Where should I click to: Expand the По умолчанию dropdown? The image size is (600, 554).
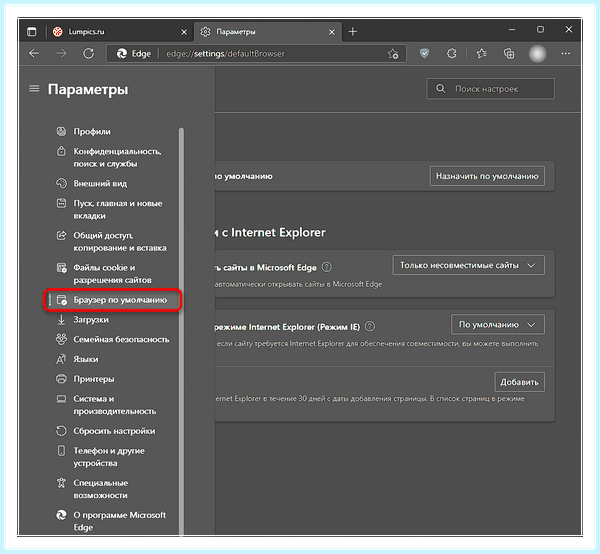coord(498,324)
